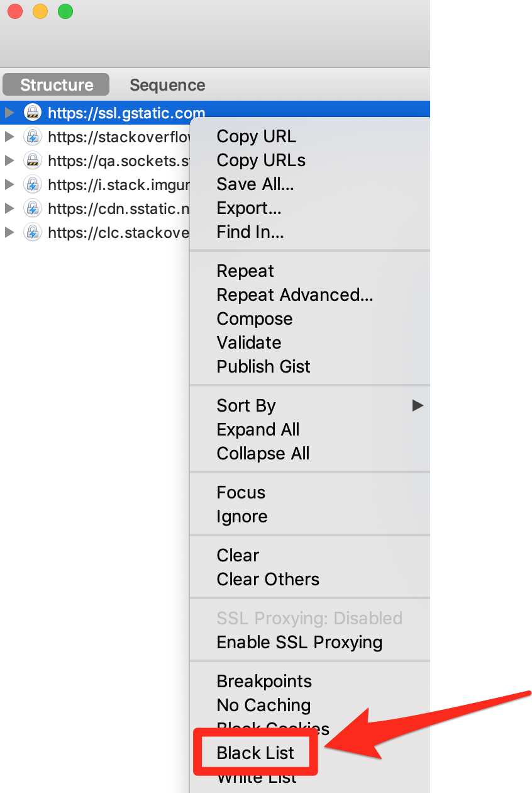
Task: Turn on No Caching for the host
Action: (x=263, y=705)
